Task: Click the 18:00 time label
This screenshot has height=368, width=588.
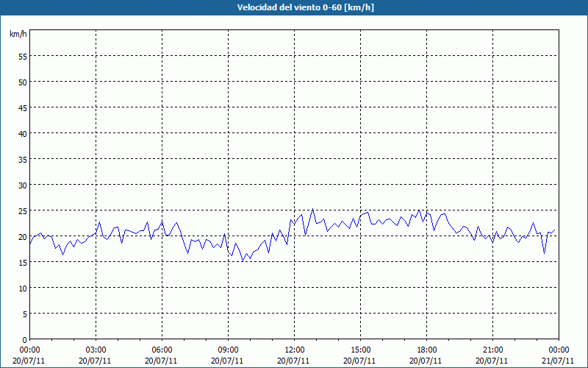Action: (x=427, y=350)
